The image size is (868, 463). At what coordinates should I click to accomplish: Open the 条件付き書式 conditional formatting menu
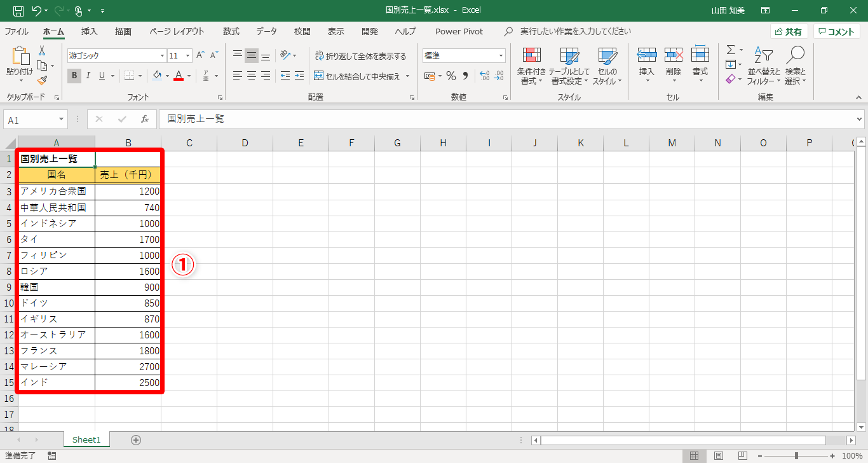coord(532,66)
